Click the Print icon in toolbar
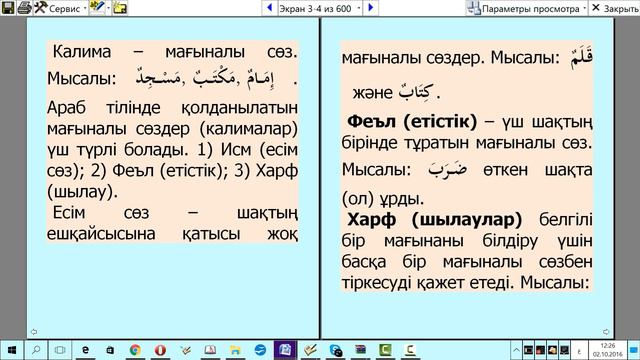Image resolution: width=640 pixels, height=360 pixels. pyautogui.click(x=24, y=7)
